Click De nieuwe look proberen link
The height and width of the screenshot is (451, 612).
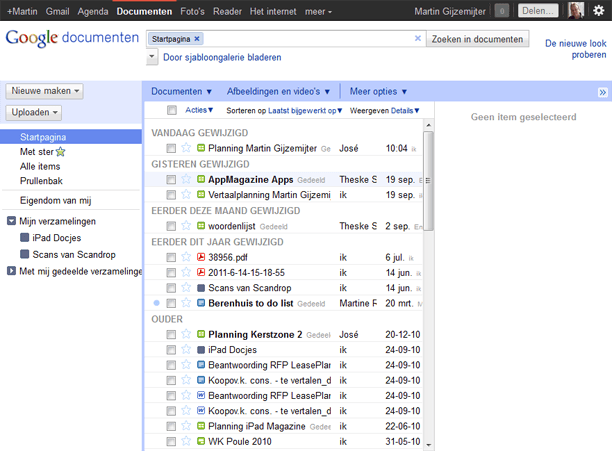tap(576, 49)
